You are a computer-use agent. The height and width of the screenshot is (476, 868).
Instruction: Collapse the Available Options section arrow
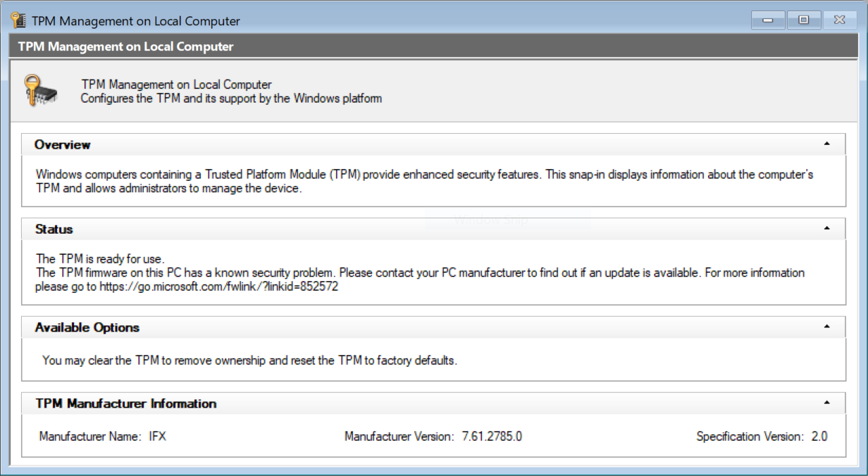(827, 327)
